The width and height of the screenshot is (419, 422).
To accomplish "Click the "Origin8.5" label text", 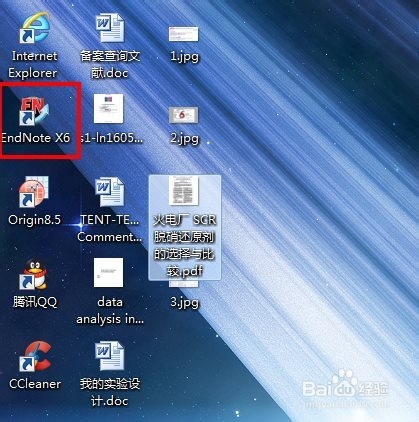I will tap(35, 220).
